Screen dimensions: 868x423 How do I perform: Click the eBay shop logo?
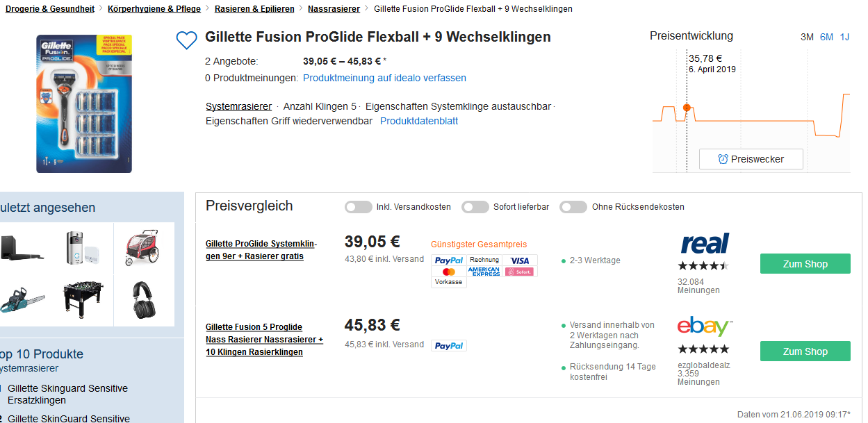point(705,326)
